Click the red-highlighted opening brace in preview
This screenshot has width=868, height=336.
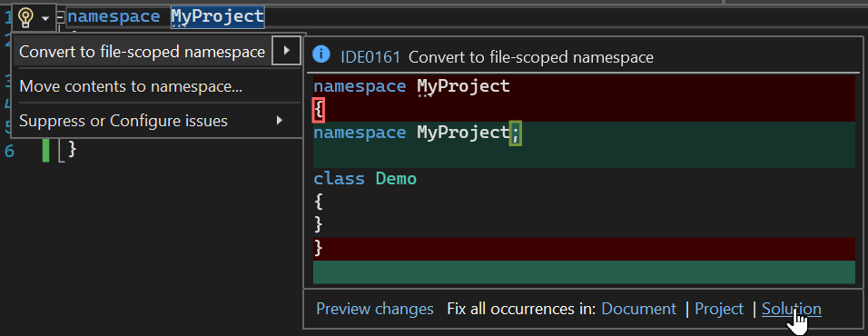319,110
